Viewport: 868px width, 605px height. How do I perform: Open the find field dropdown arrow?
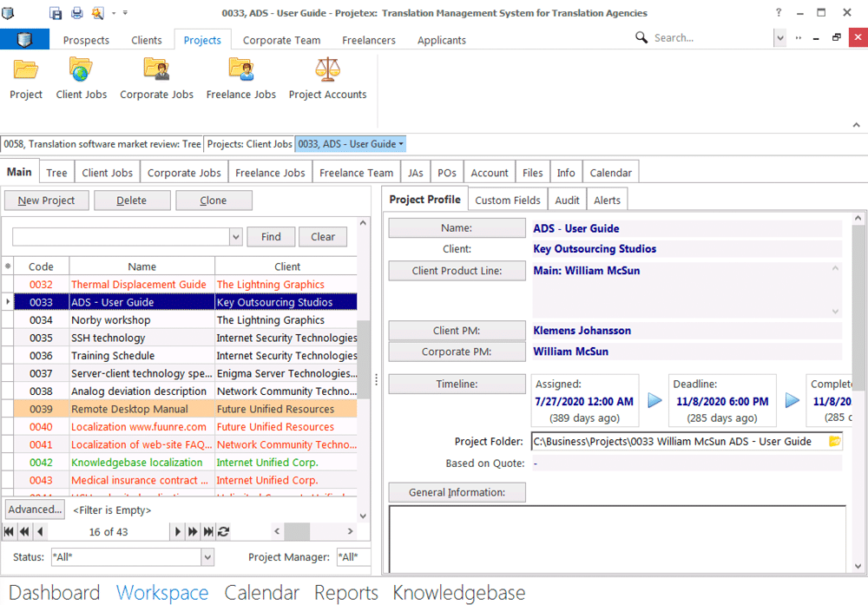point(236,237)
